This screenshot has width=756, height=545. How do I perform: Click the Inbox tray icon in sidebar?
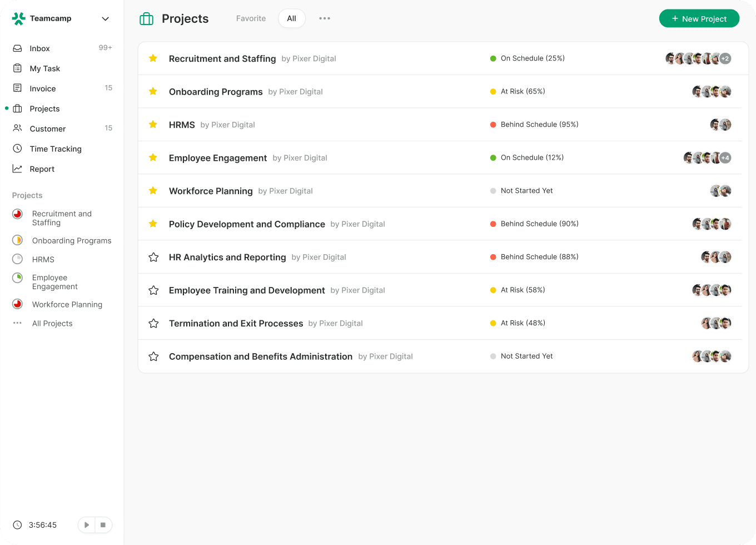click(17, 48)
